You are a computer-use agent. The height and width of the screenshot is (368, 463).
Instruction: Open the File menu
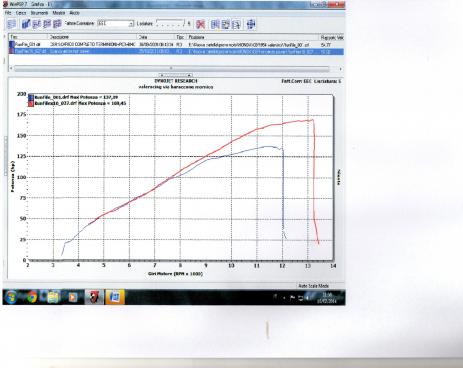coord(8,13)
